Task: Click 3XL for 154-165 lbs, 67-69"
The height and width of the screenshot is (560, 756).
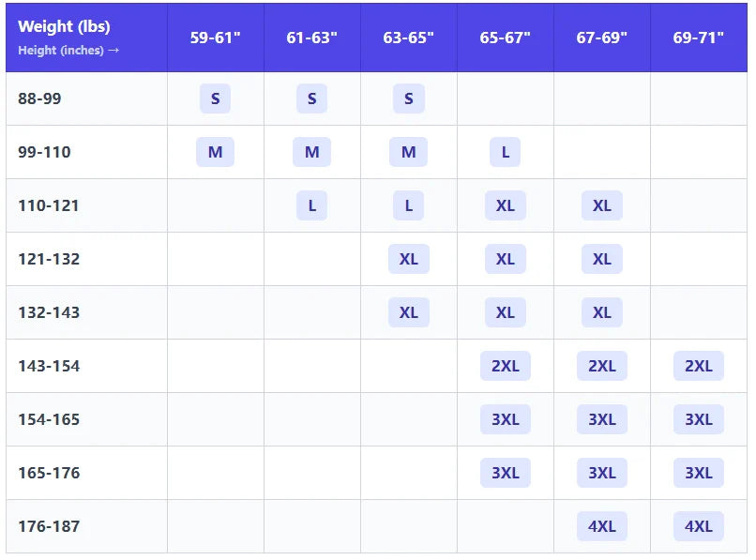Action: (x=601, y=419)
